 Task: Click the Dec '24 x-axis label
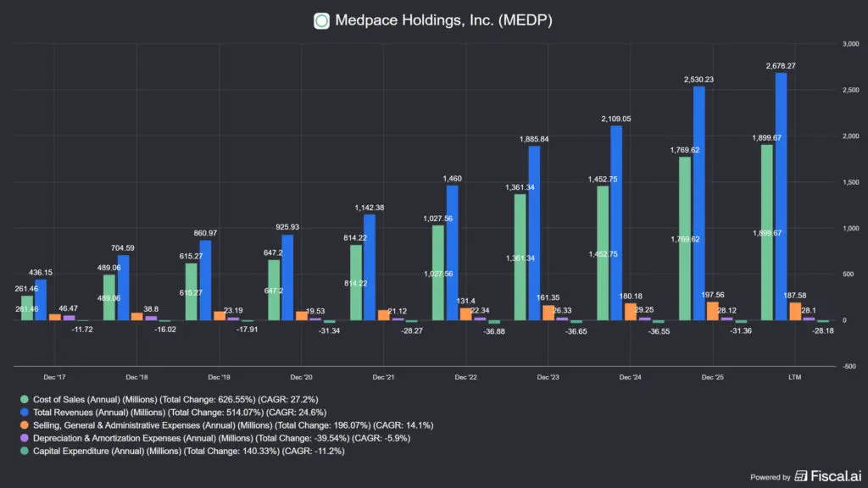click(x=630, y=377)
